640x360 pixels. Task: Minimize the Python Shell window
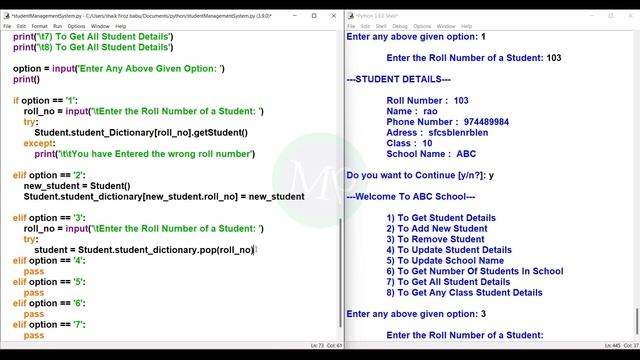coord(591,16)
